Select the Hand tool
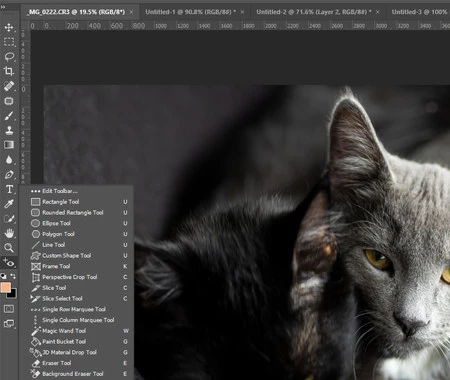 9,233
